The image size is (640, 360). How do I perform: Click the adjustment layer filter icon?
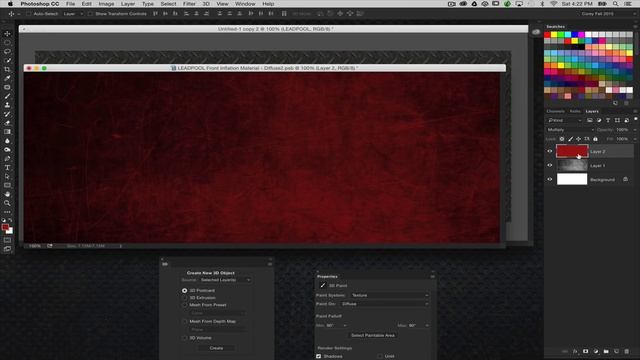[599, 120]
